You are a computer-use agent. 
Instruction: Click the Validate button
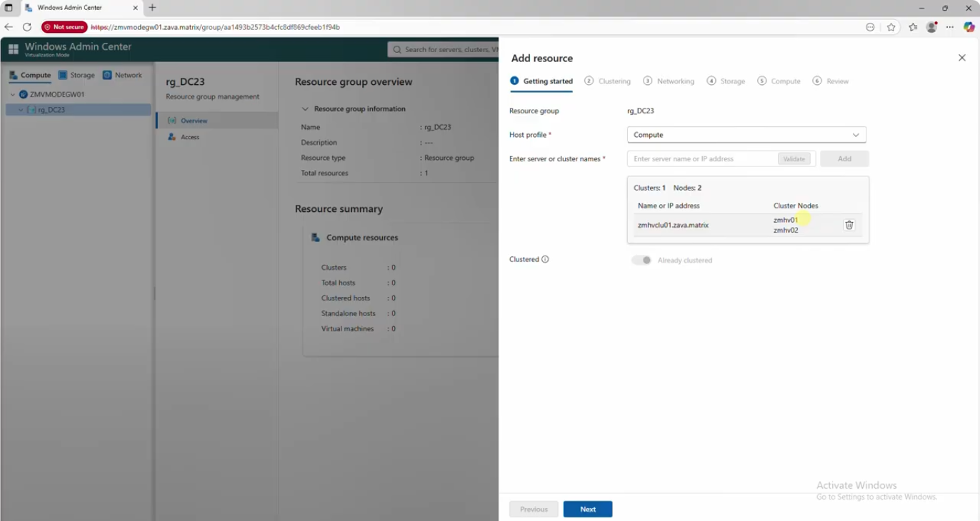[794, 158]
